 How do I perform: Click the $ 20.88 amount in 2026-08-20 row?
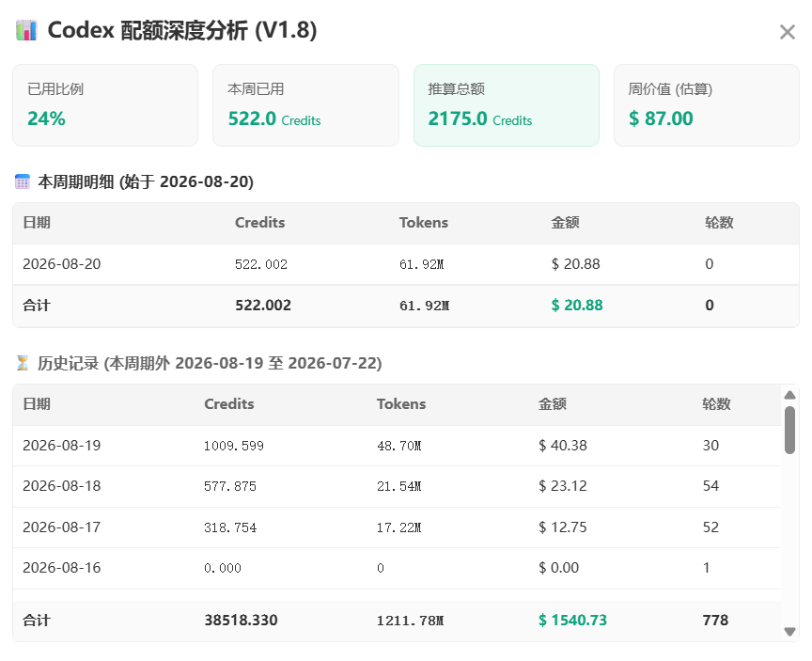[575, 264]
